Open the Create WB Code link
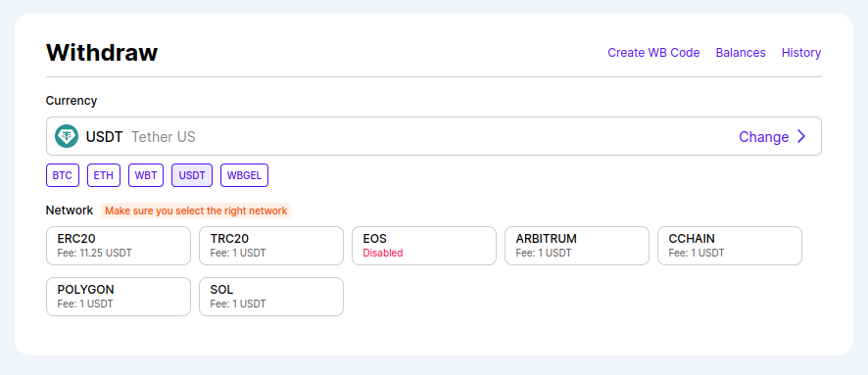Image resolution: width=868 pixels, height=375 pixels. [653, 53]
